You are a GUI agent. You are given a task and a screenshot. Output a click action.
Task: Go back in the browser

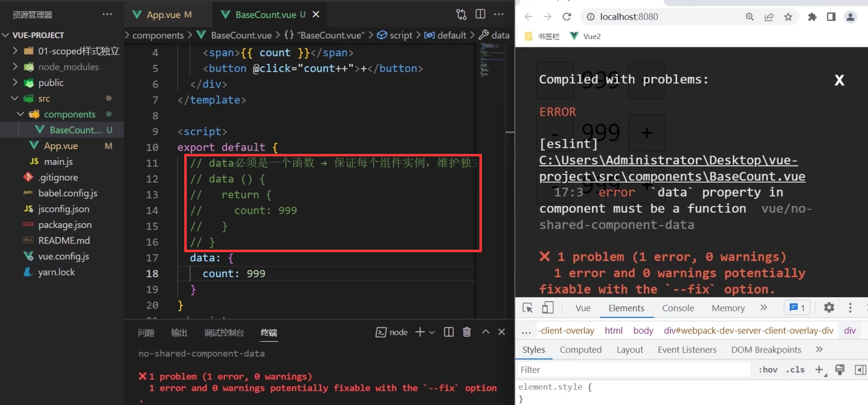tap(528, 17)
